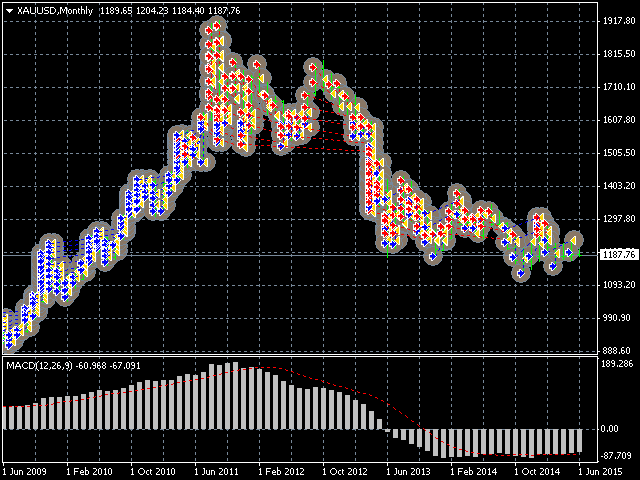Click the 0.00 MACD scale value
This screenshot has width=640, height=480.
tap(610, 429)
